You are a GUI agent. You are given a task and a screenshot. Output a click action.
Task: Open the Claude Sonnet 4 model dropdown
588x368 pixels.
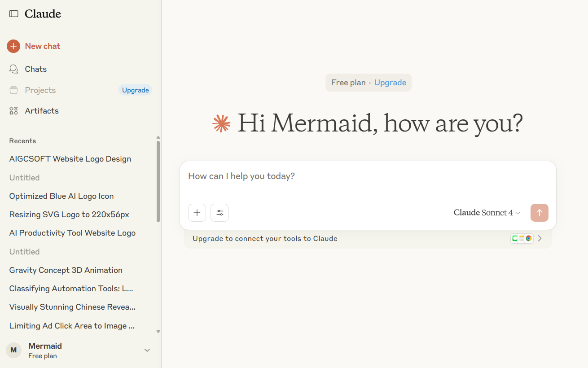[x=487, y=213]
